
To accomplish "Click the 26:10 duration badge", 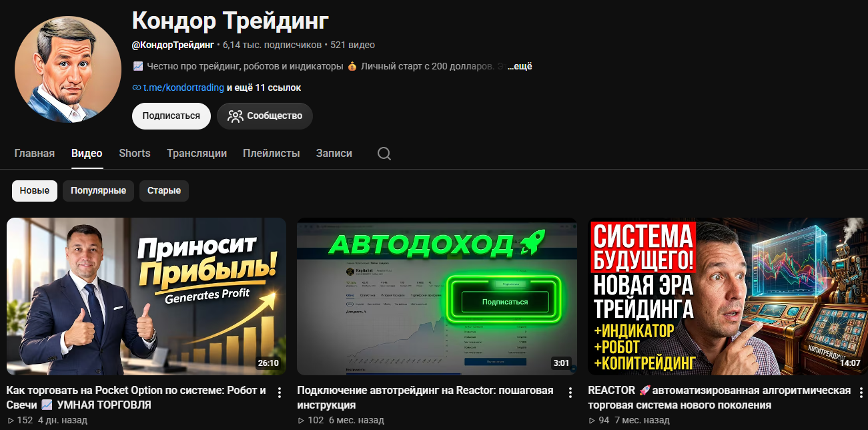I will [x=268, y=363].
